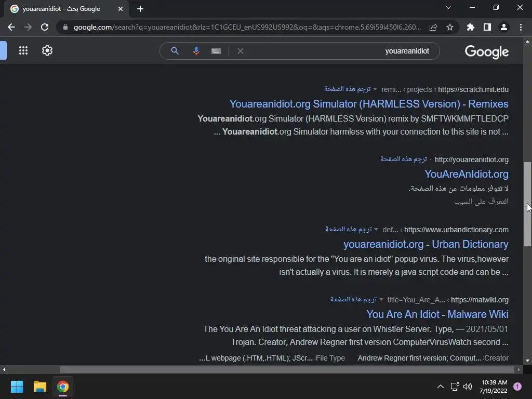This screenshot has height=399, width=532.
Task: Open the tab search chevron
Action: [448, 7]
